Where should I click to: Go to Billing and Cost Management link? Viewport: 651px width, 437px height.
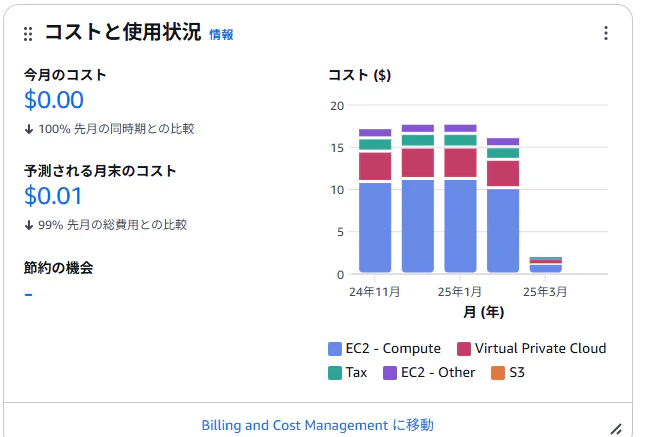point(318,425)
